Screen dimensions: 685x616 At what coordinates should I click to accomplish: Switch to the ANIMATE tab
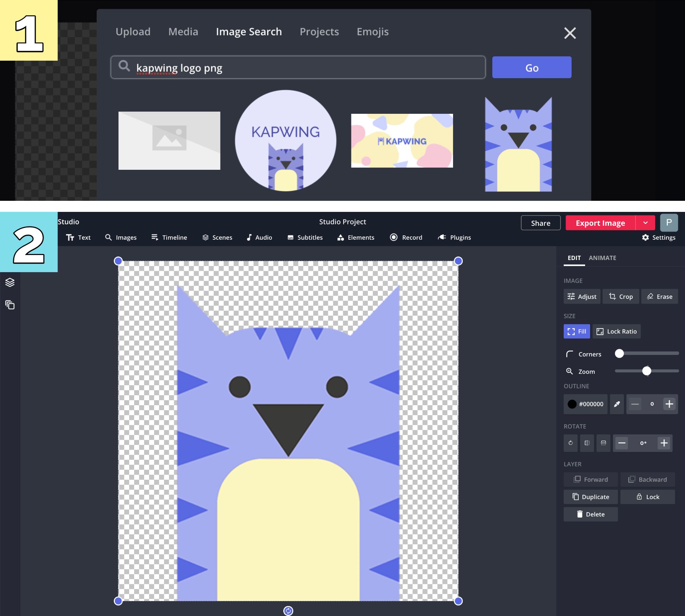[602, 258]
